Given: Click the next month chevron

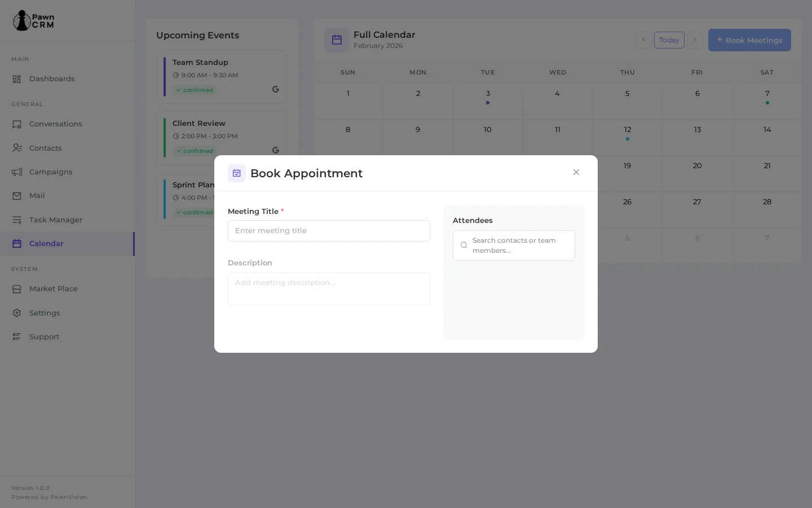Looking at the screenshot, I should click(x=695, y=40).
